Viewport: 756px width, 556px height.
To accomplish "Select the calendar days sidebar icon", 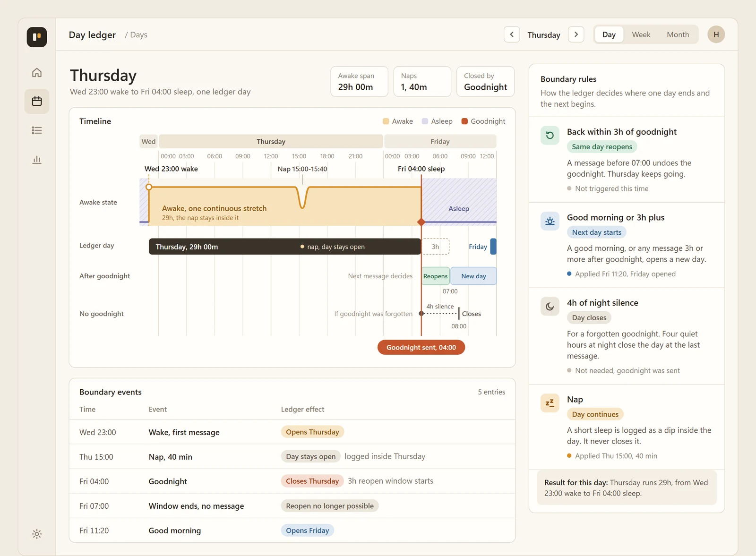I will [37, 101].
